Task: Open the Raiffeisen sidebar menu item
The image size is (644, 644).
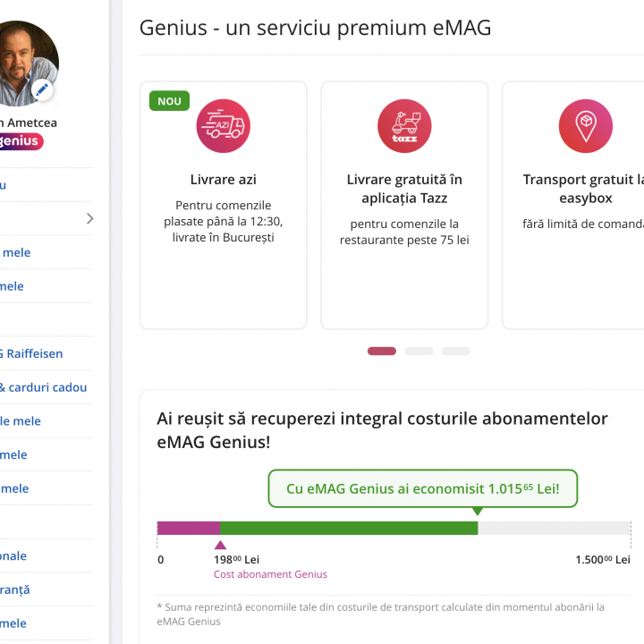Action: [x=32, y=353]
